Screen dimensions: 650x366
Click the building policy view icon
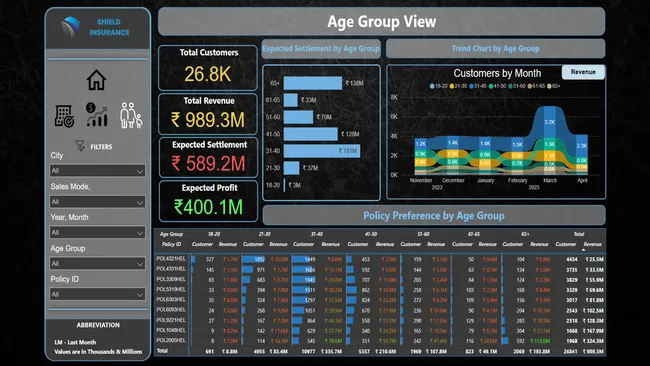64,116
